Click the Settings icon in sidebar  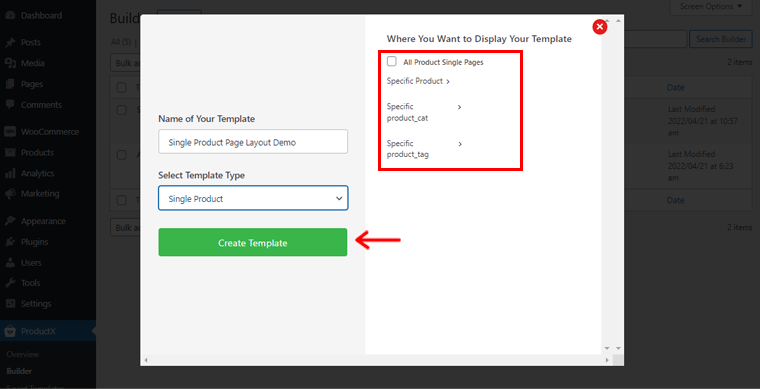click(10, 304)
